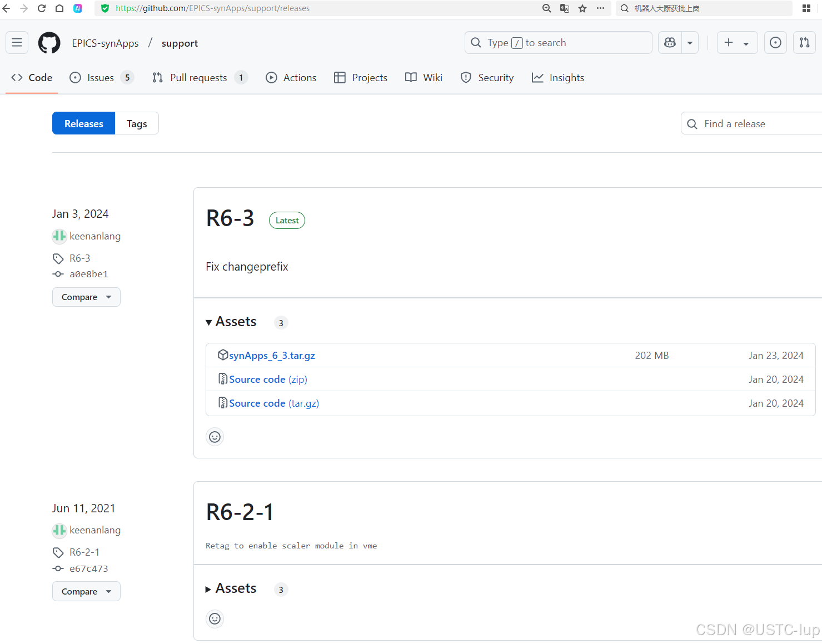Viewport: 822px width, 644px height.
Task: Go forward with the browser forward arrow
Action: point(24,8)
